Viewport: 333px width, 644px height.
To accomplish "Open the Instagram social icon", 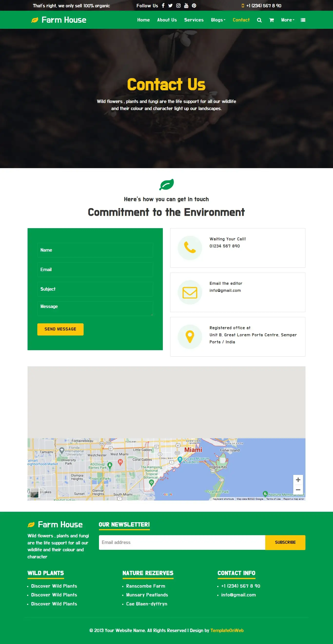I will point(178,6).
